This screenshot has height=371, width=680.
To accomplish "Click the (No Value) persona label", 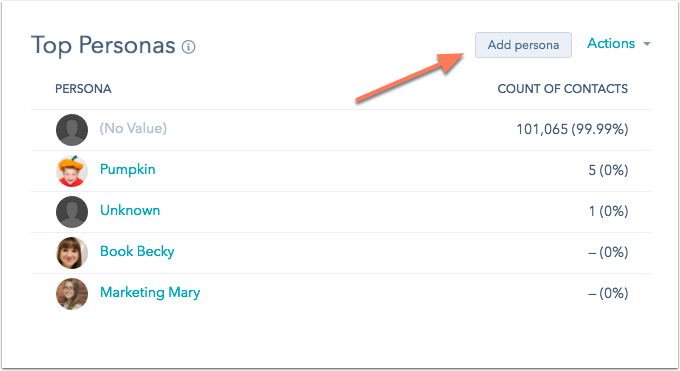I will (x=133, y=128).
